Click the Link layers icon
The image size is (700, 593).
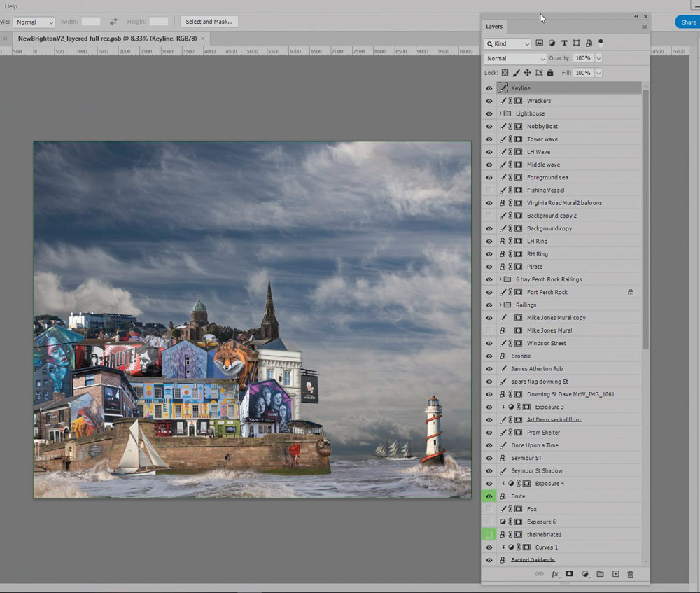[x=539, y=574]
